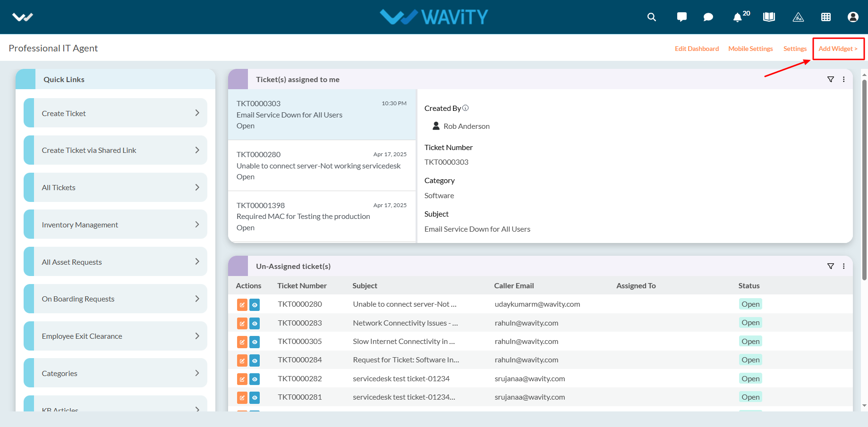Expand the Employee Exit Clearance chevron

click(x=197, y=336)
